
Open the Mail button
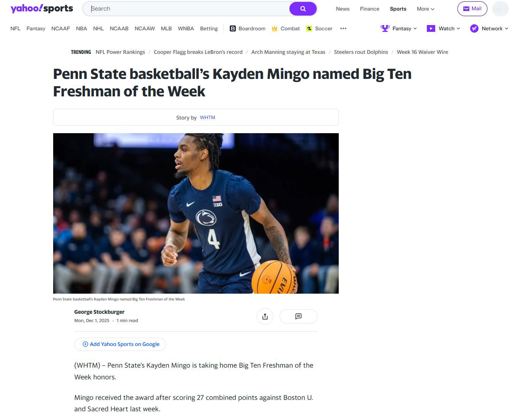point(472,9)
